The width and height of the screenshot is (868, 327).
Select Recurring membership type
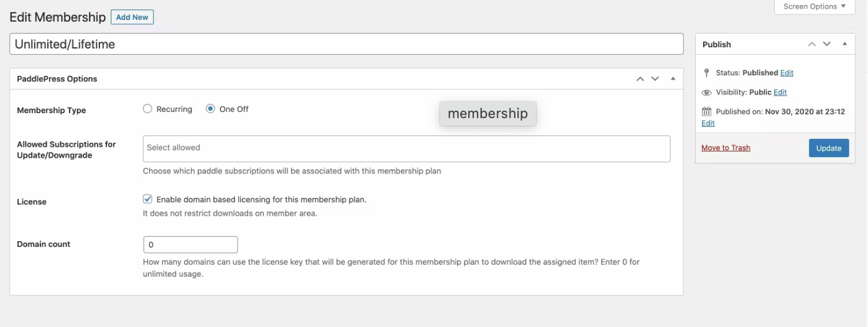(147, 109)
